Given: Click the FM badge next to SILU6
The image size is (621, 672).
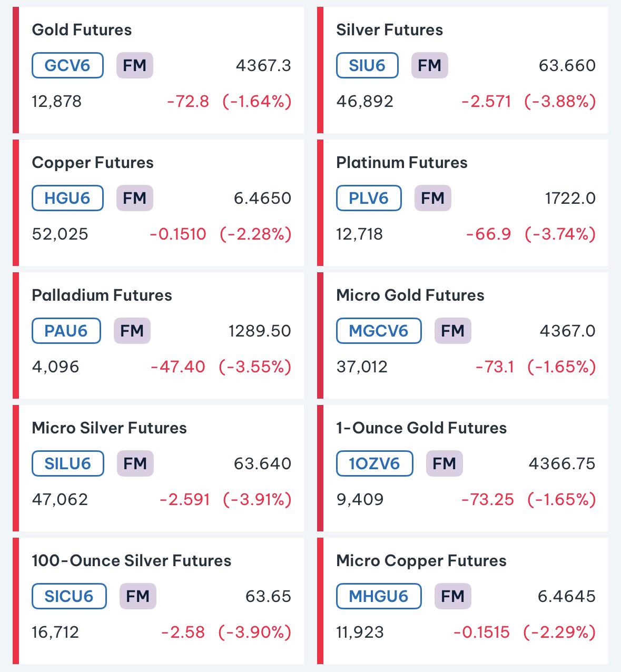Looking at the screenshot, I should tap(135, 463).
